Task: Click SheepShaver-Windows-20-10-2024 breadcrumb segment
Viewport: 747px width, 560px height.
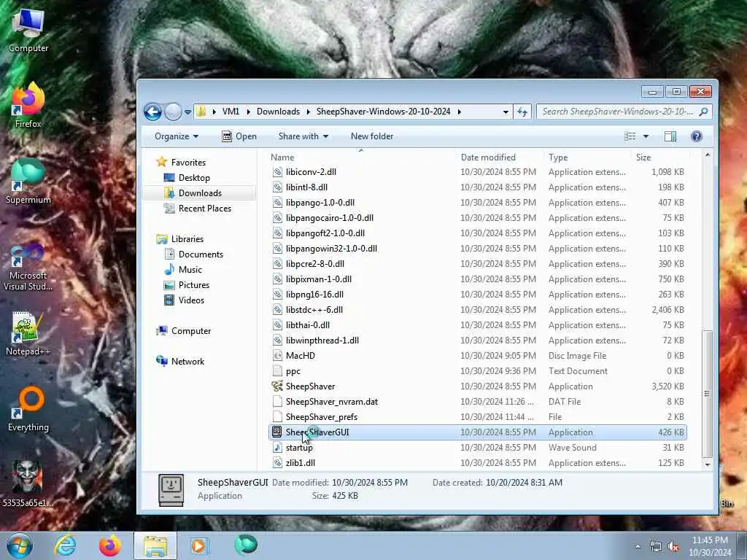Action: tap(384, 112)
